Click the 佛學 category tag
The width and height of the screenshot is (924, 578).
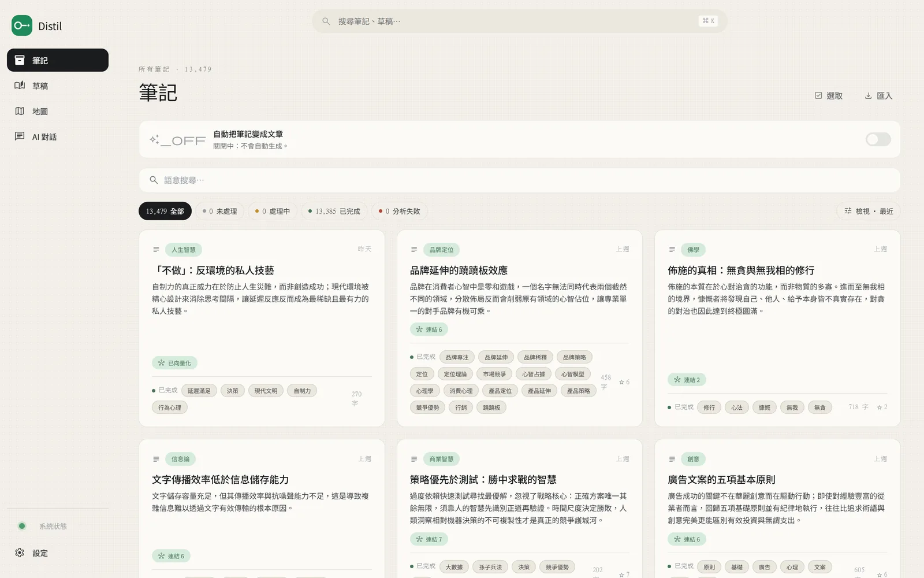694,250
